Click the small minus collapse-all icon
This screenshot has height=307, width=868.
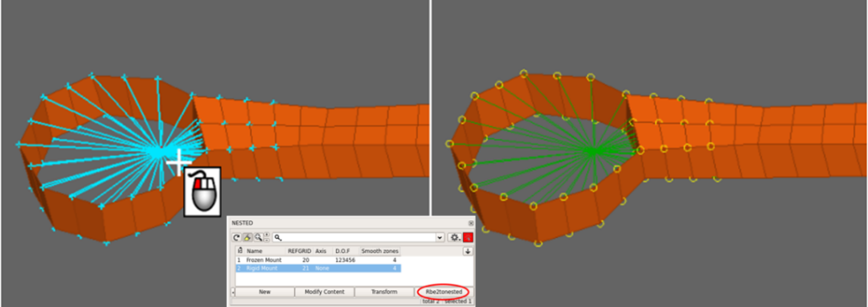click(267, 240)
